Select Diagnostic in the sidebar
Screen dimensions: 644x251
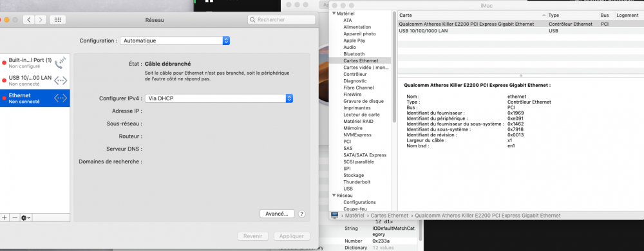click(355, 81)
